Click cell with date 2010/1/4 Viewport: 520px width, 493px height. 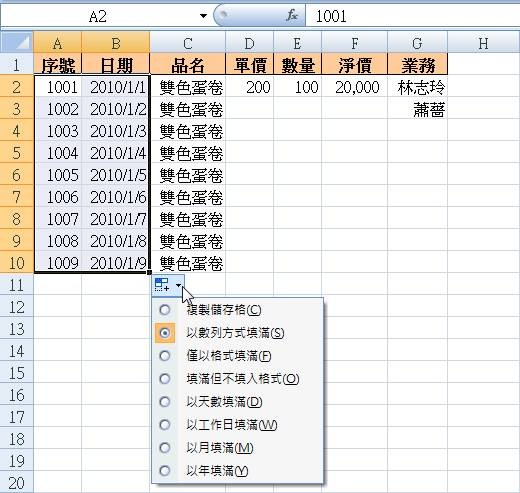click(116, 152)
